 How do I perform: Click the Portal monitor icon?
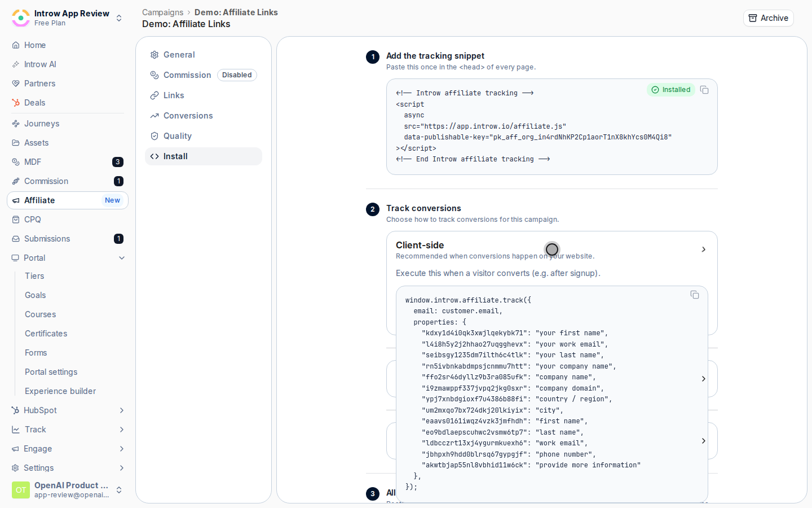[15, 258]
